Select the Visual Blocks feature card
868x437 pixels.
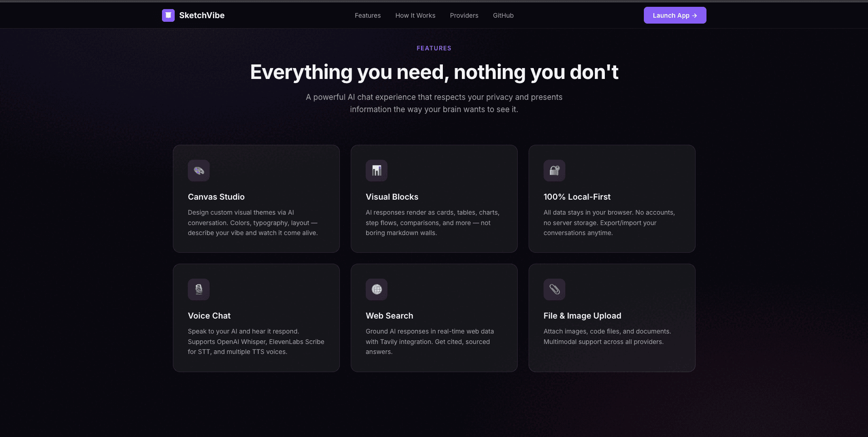(434, 199)
